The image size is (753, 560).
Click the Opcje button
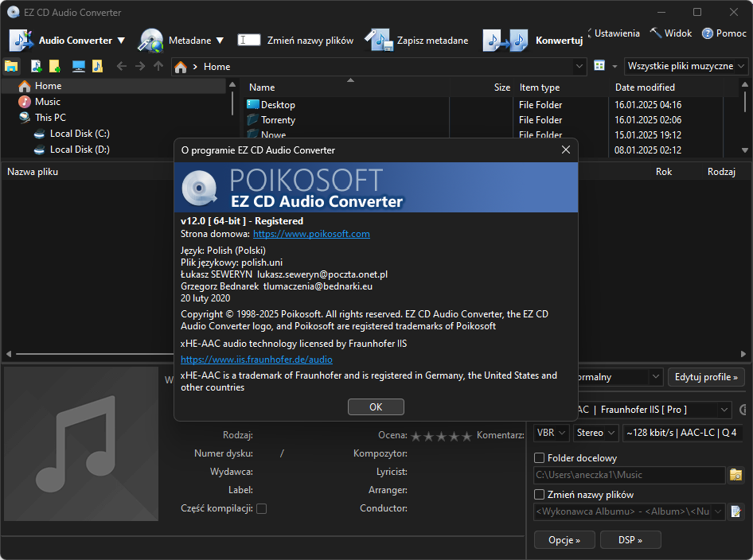564,540
